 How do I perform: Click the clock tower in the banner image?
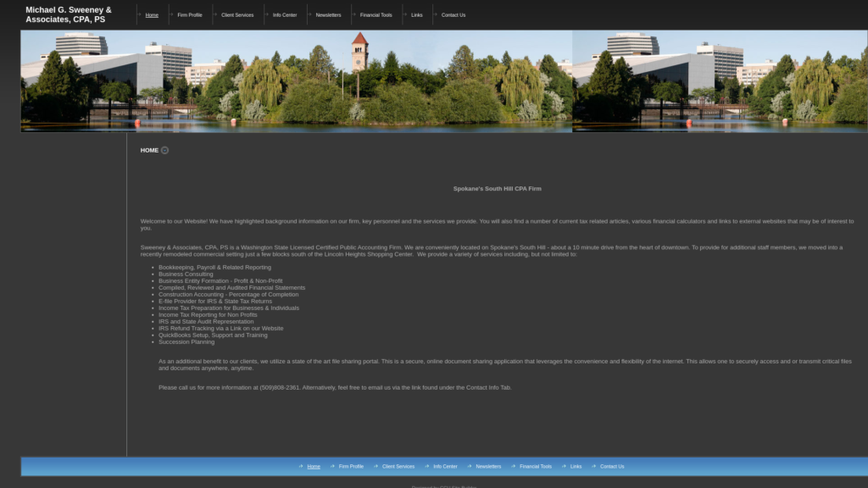(x=359, y=53)
